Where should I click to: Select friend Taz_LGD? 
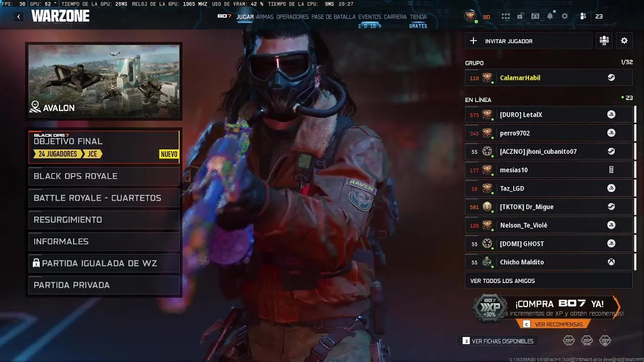548,189
